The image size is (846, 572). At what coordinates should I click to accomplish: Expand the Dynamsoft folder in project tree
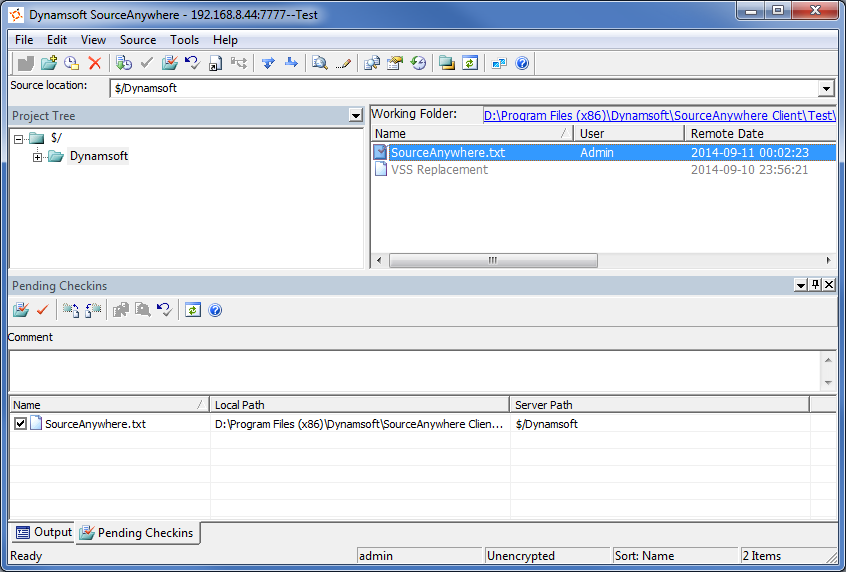[x=38, y=157]
